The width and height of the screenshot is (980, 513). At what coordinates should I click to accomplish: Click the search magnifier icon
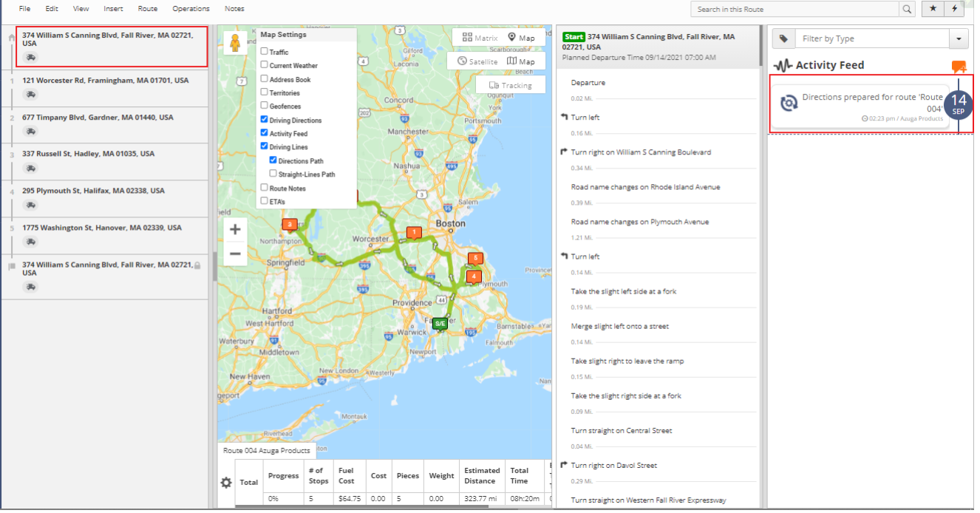[907, 9]
